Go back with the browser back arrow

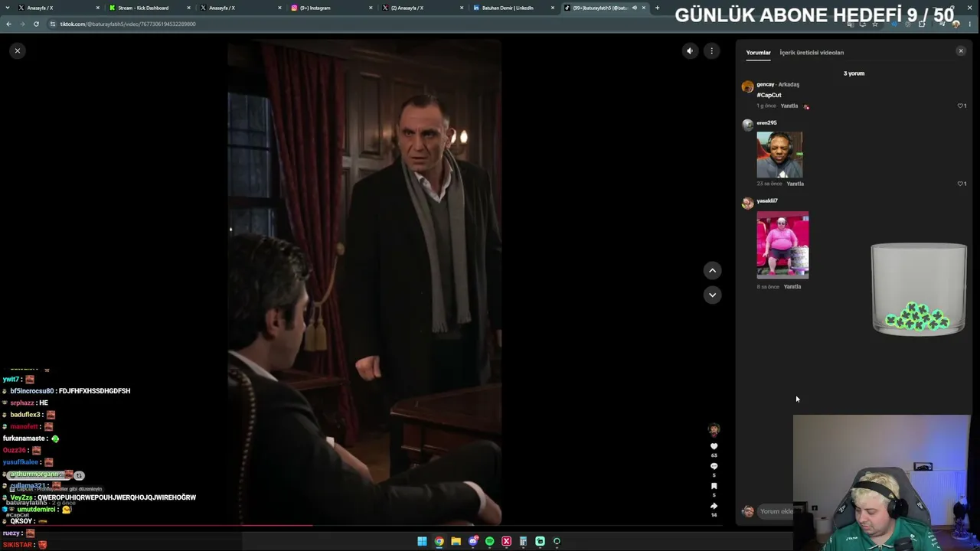[x=8, y=24]
